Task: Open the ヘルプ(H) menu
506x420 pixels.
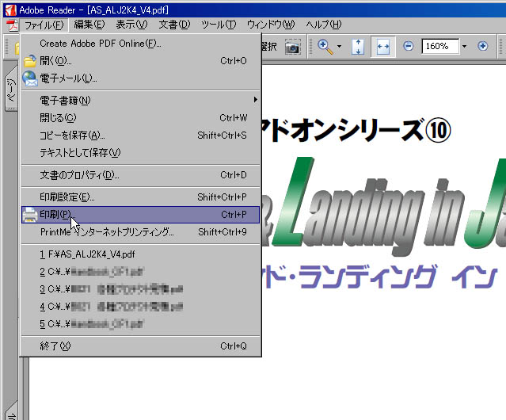Action: 324,25
